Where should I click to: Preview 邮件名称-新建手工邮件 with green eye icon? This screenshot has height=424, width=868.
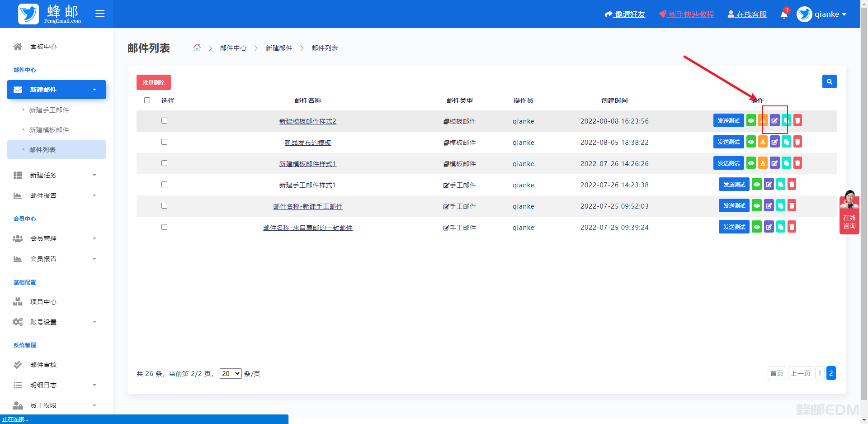(757, 206)
